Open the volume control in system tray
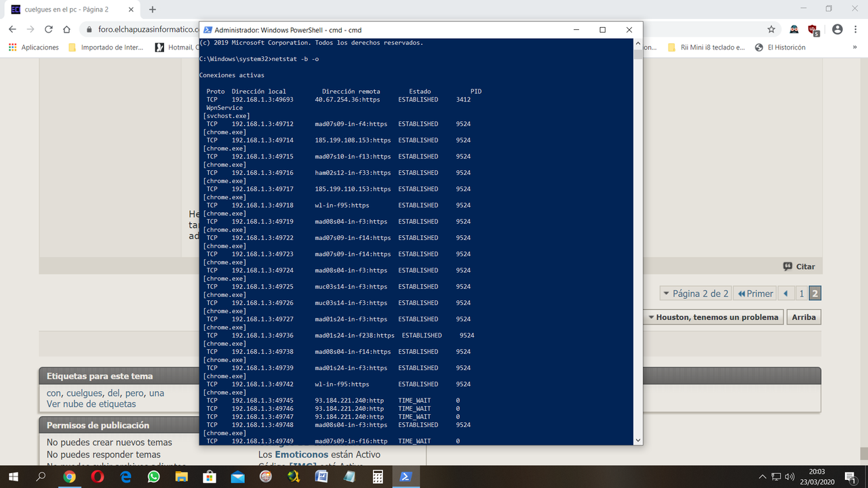Screen dimensions: 868x488 tap(791, 476)
